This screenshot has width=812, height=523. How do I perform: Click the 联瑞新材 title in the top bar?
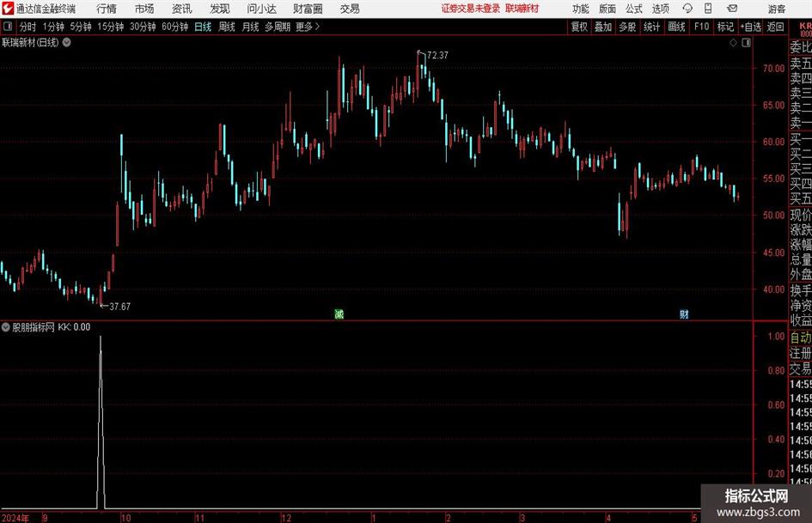point(522,9)
